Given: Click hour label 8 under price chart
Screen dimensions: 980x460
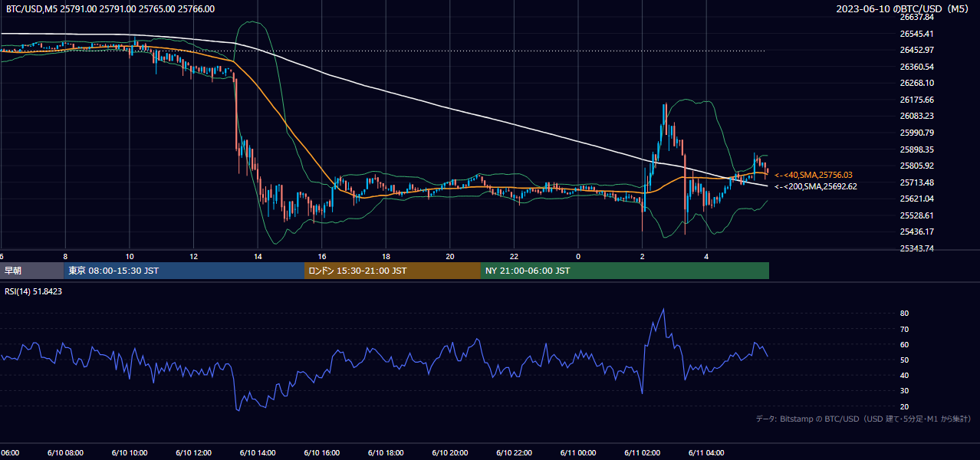Looking at the screenshot, I should pyautogui.click(x=65, y=256).
